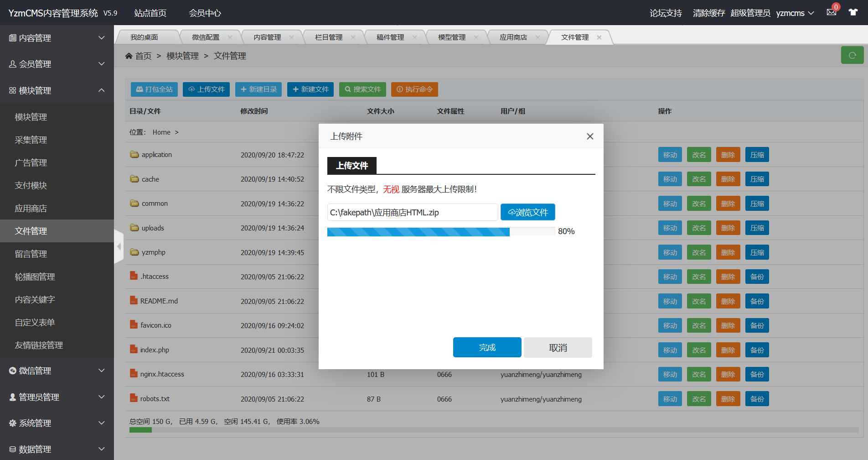This screenshot has height=460, width=868.
Task: Open the yzmcms user dropdown
Action: [795, 13]
